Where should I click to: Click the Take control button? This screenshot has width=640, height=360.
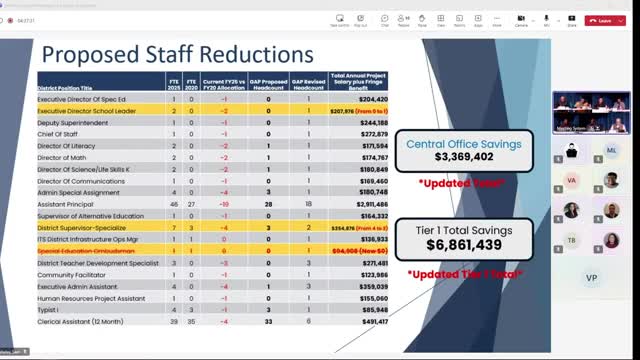[340, 20]
